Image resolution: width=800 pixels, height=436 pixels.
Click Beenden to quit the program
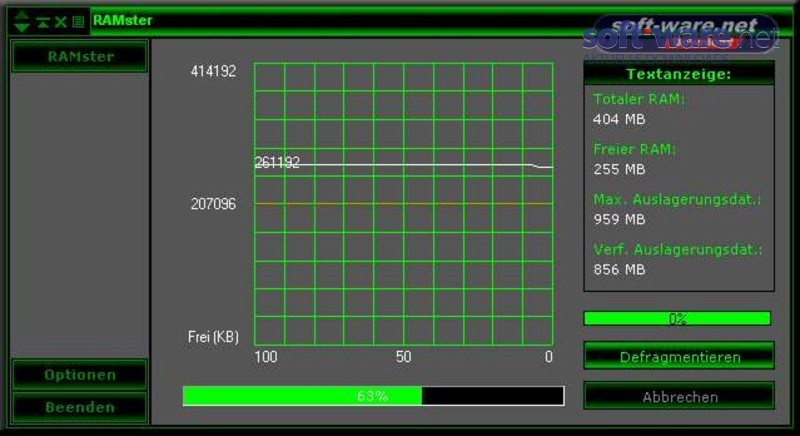coord(80,407)
